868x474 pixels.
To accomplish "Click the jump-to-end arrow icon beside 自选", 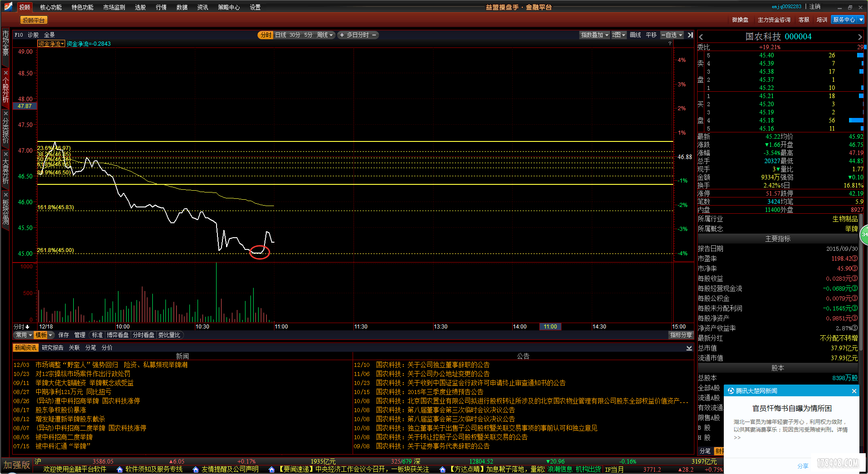I will point(690,35).
